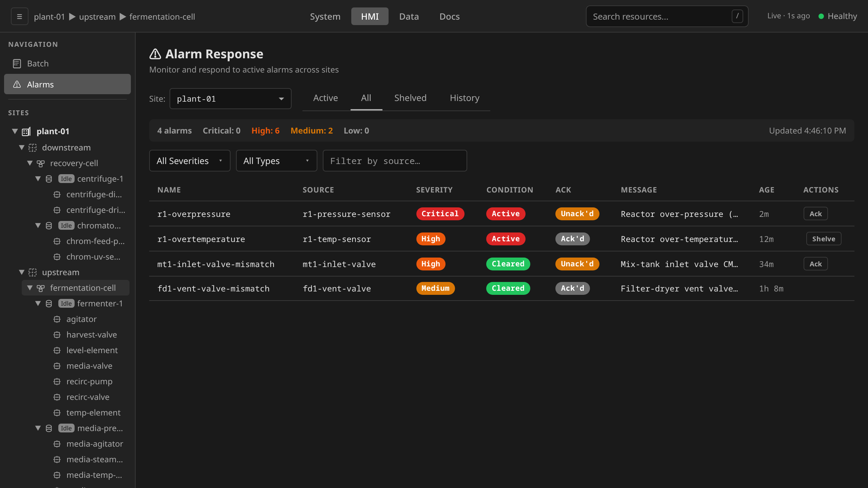This screenshot has height=488, width=868.
Task: Click the slash shortcut icon in search box
Action: pyautogui.click(x=737, y=16)
